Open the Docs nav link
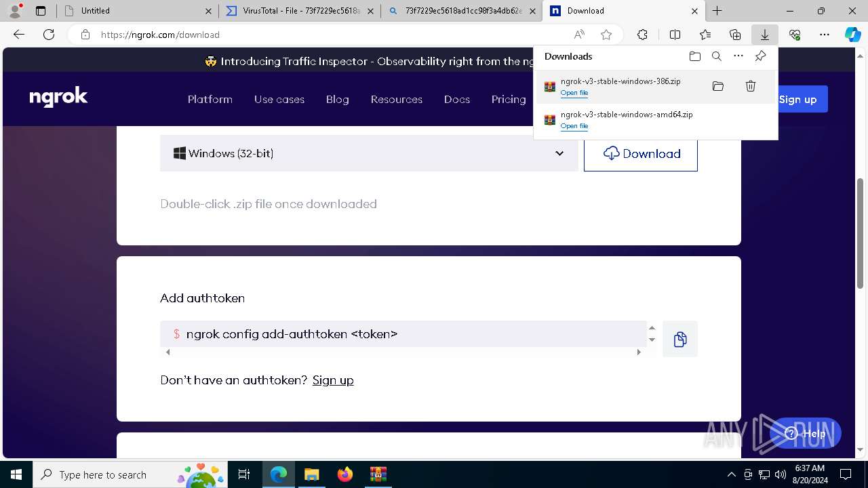868x488 pixels. tap(457, 99)
